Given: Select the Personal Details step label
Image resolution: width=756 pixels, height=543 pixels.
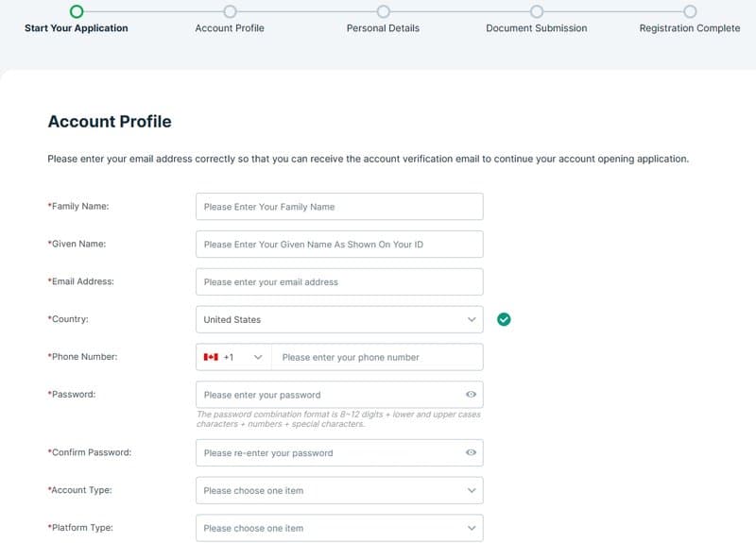Looking at the screenshot, I should point(383,28).
